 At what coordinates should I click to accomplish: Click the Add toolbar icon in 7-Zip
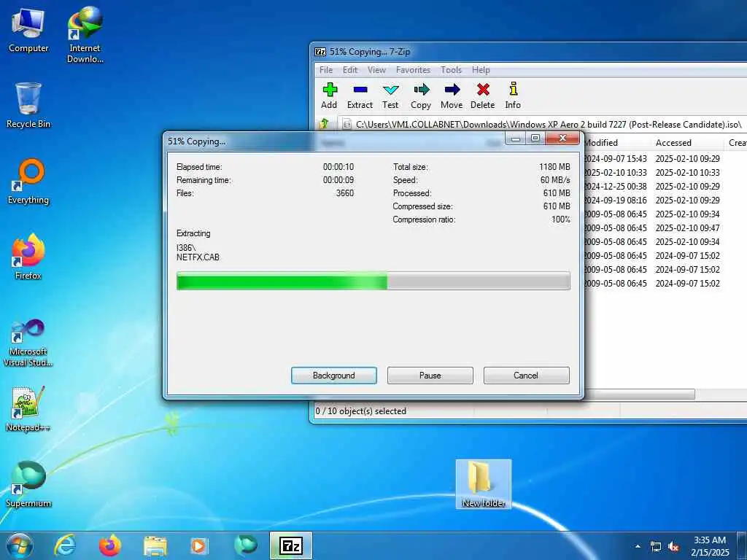tap(329, 96)
